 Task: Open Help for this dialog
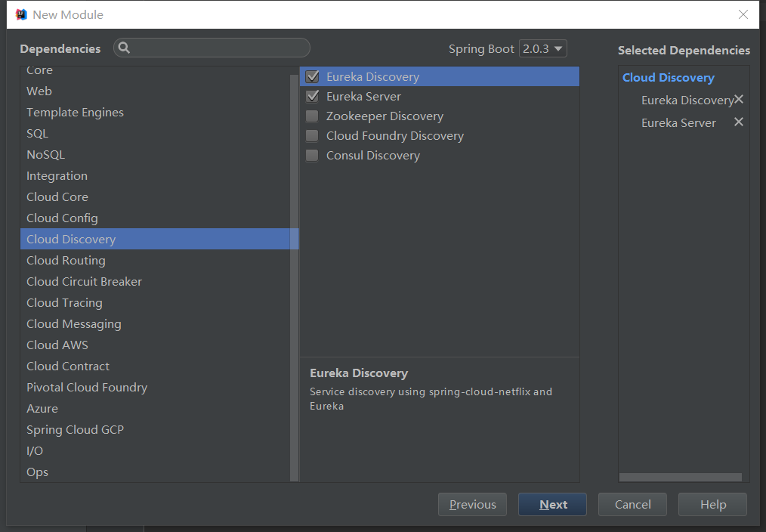point(713,504)
